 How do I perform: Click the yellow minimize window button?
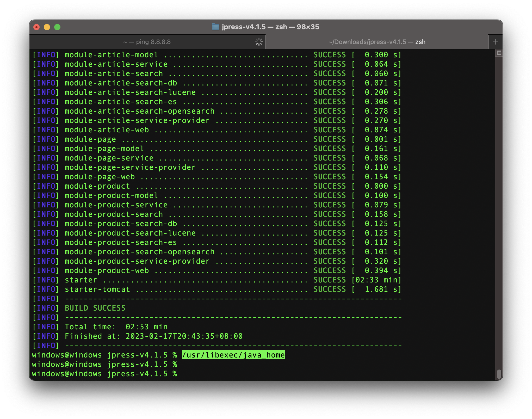(47, 27)
